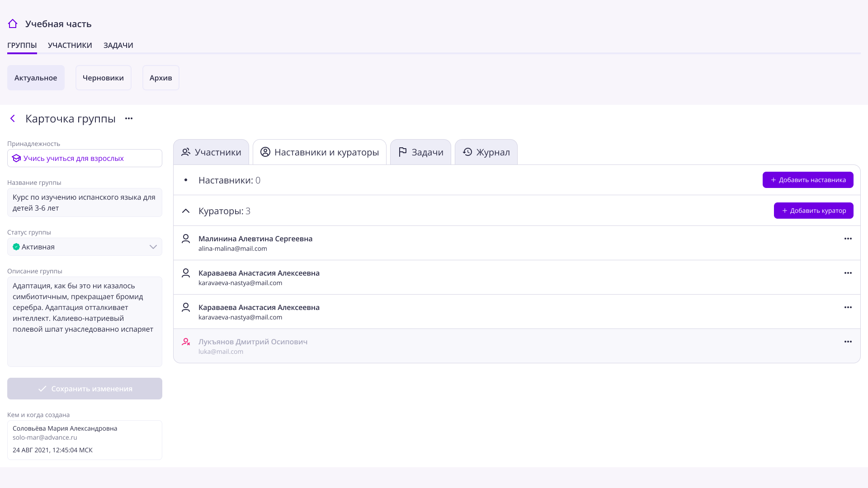Click the user icon for Малинина Алевтина Сергеевна
868x488 pixels.
(186, 239)
